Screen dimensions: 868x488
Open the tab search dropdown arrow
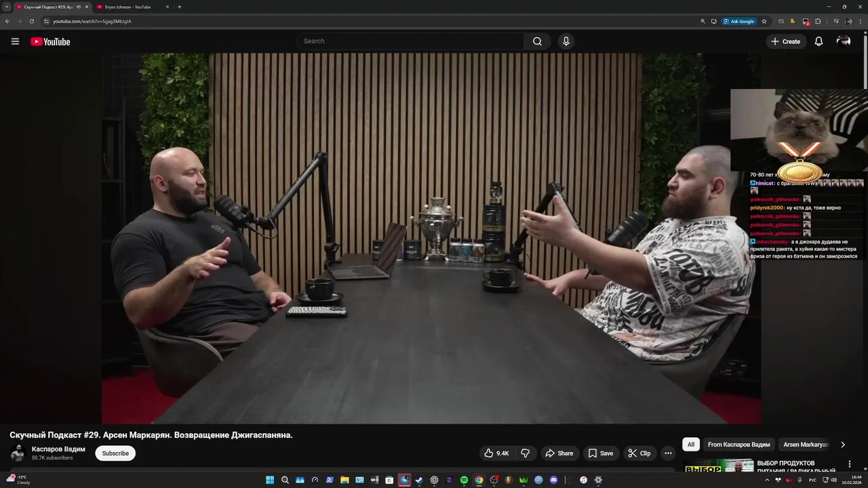pyautogui.click(x=7, y=7)
